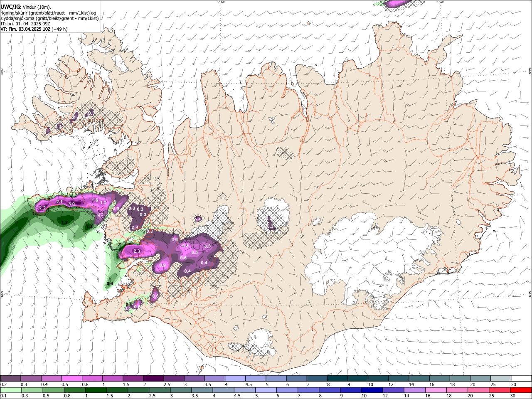Click the 'VT: Fim. 03.04.2025 10Z (+49 h)' line
Image resolution: width=532 pixels, height=399 pixels.
click(34, 29)
